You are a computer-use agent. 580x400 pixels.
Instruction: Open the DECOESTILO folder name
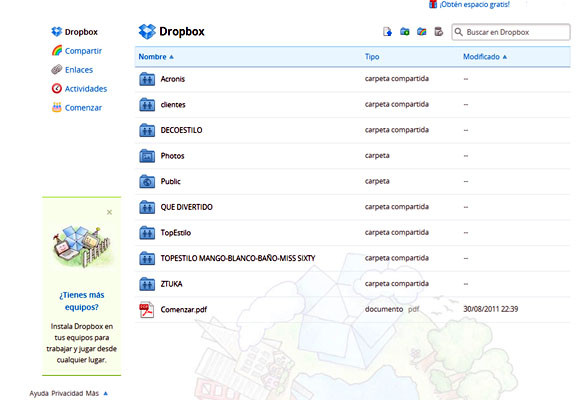point(181,130)
